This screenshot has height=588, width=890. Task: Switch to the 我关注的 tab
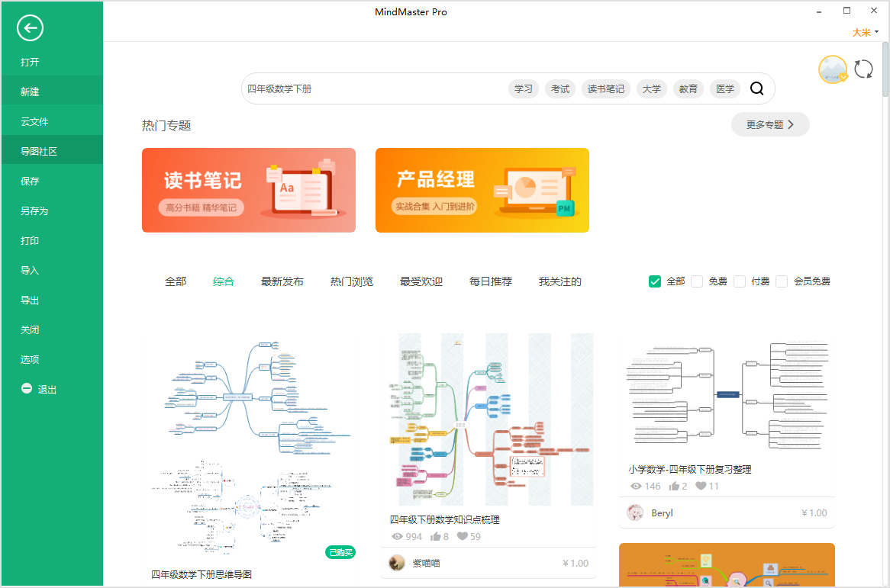coord(559,281)
